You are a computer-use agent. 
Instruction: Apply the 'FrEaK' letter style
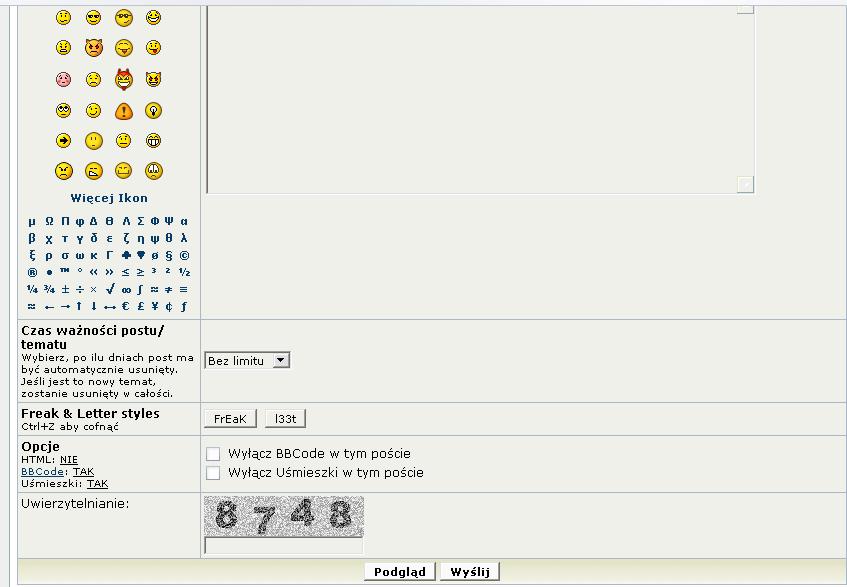pyautogui.click(x=230, y=419)
